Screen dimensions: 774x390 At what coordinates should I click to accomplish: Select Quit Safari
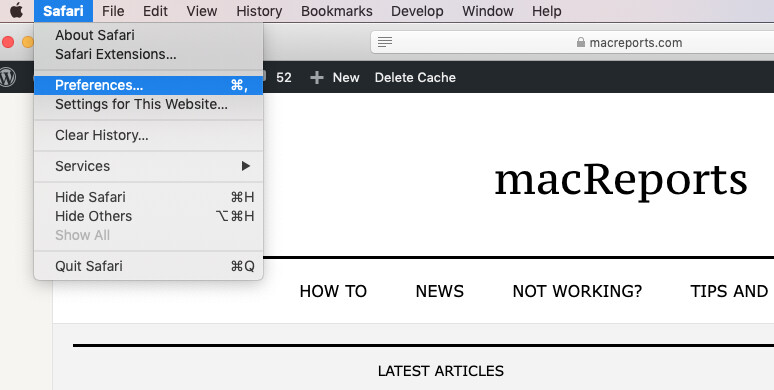[149, 266]
